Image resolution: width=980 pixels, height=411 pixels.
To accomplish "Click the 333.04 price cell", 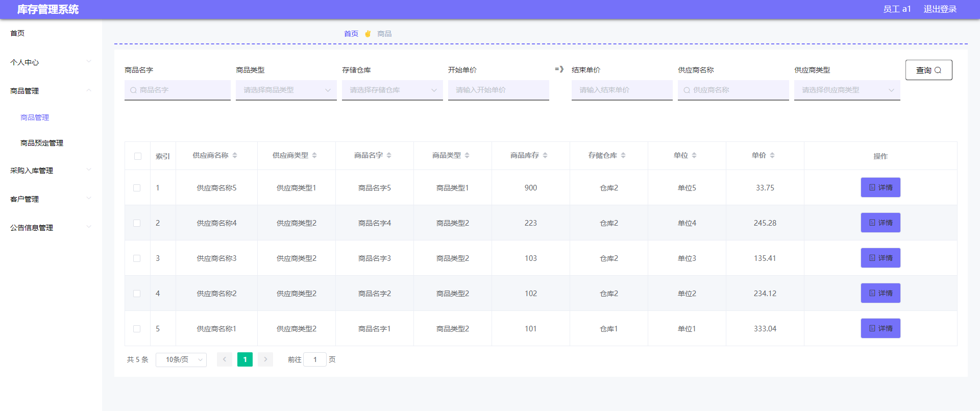I will pos(765,329).
